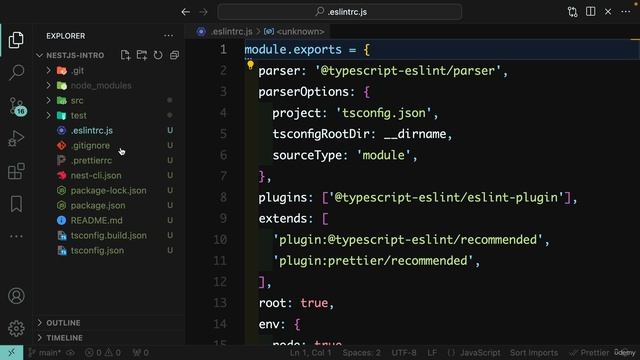Click 'plugin:prettier/recommended' string on line 11
This screenshot has width=640, height=360.
[x=373, y=260]
